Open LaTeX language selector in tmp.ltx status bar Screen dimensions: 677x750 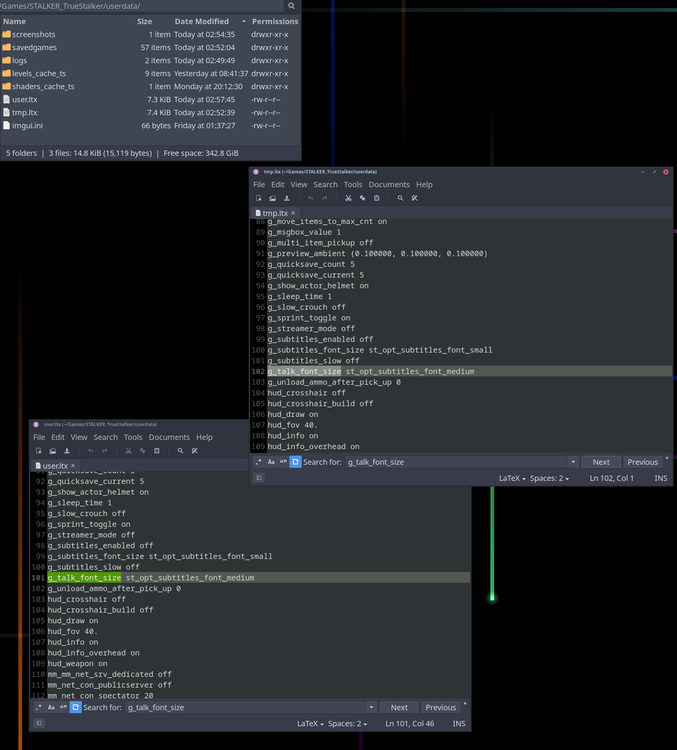click(512, 478)
